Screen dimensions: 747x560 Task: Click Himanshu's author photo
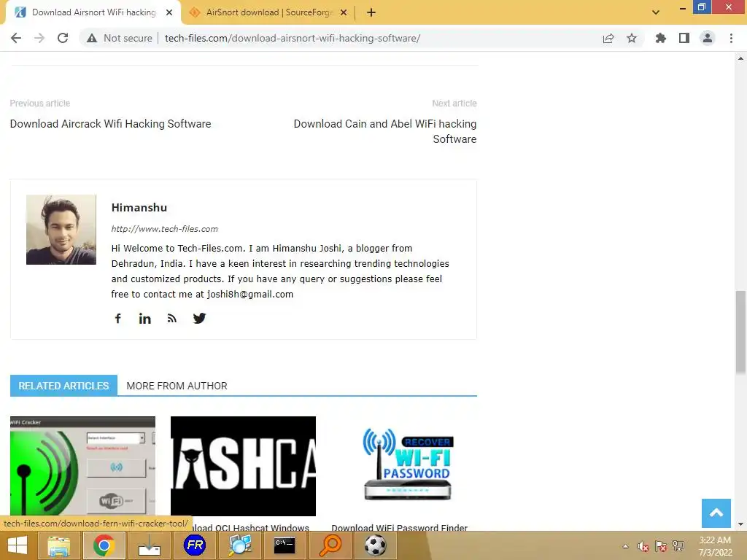[61, 230]
